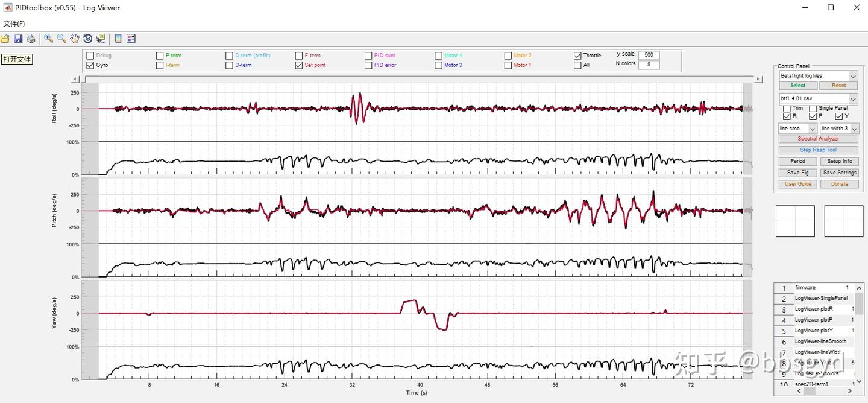
Task: Save the figure with the floppy disk icon
Action: click(x=18, y=39)
